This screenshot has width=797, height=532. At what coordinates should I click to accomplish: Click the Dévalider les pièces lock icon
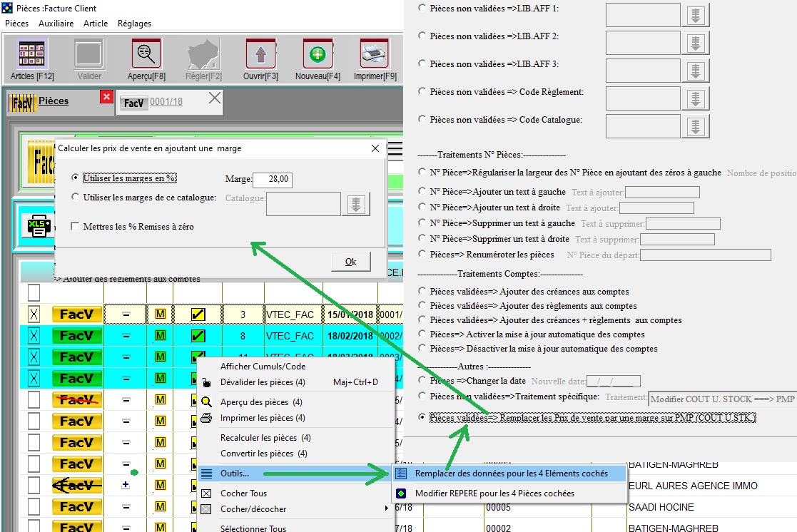point(206,382)
